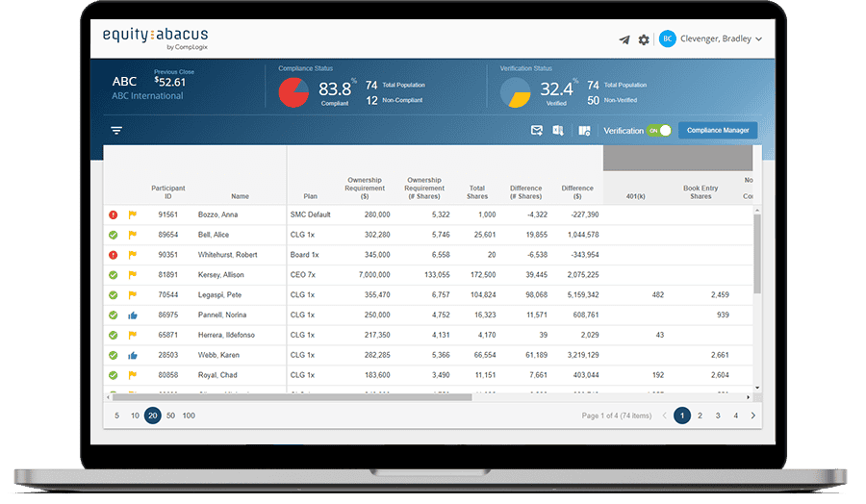This screenshot has width=866, height=504.
Task: Click yellow flag for Kersey, Allison
Action: 133,275
